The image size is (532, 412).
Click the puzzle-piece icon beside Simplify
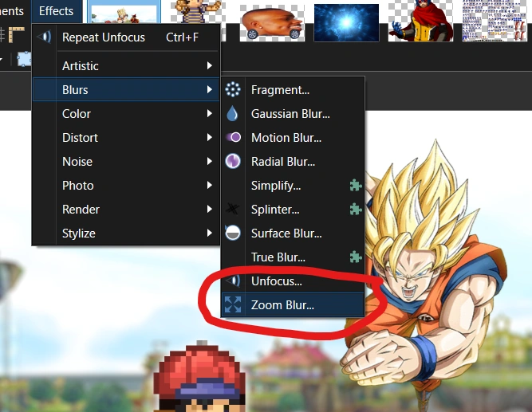(356, 185)
